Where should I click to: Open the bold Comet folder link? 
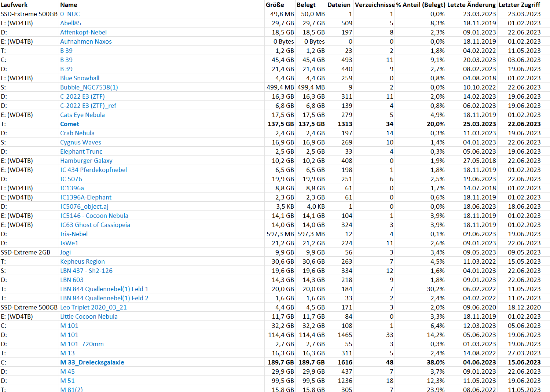click(70, 124)
